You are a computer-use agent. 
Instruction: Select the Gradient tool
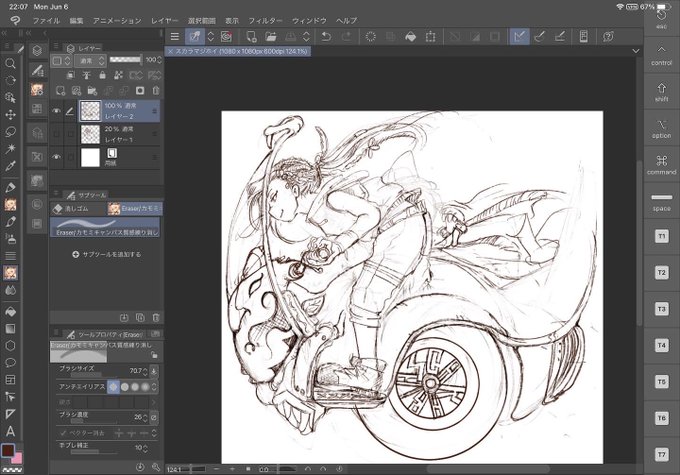pos(10,329)
